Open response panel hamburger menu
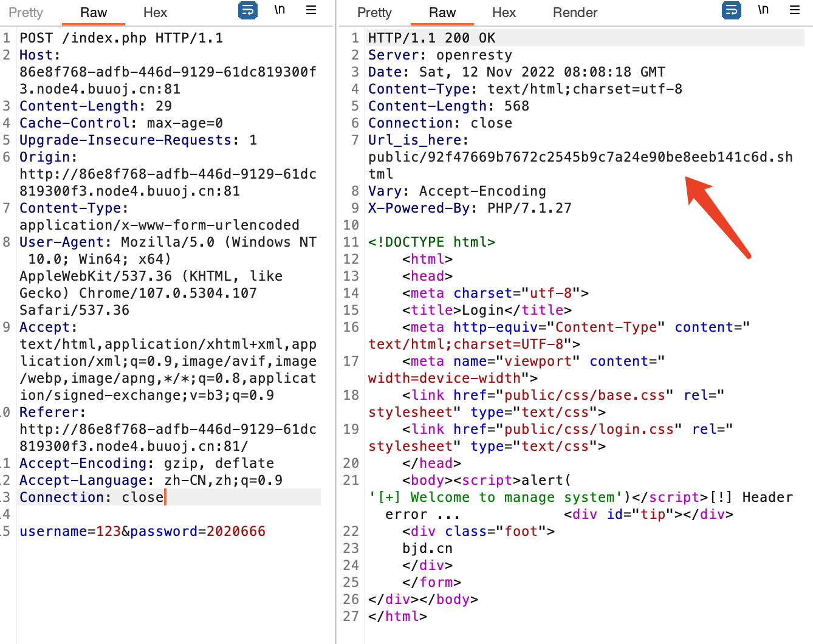This screenshot has height=644, width=813. [x=795, y=10]
